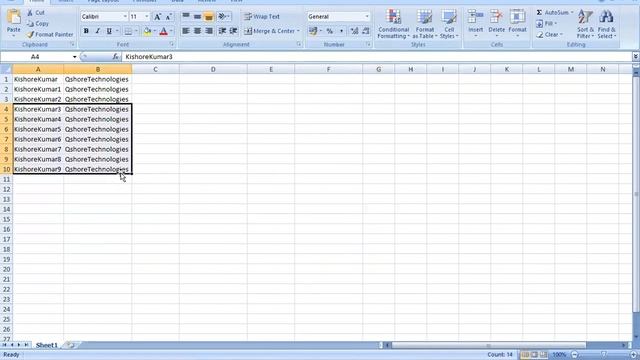Toggle Wrap Text
The image size is (640, 360).
click(x=262, y=17)
